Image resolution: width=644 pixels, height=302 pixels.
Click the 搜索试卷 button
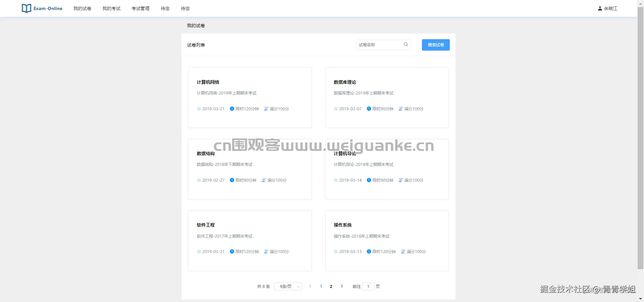436,45
